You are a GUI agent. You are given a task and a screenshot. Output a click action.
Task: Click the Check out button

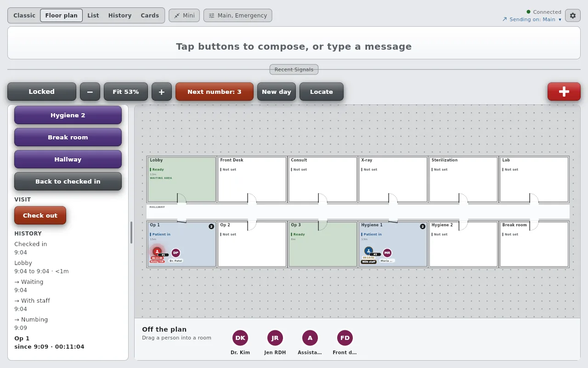pyautogui.click(x=40, y=215)
